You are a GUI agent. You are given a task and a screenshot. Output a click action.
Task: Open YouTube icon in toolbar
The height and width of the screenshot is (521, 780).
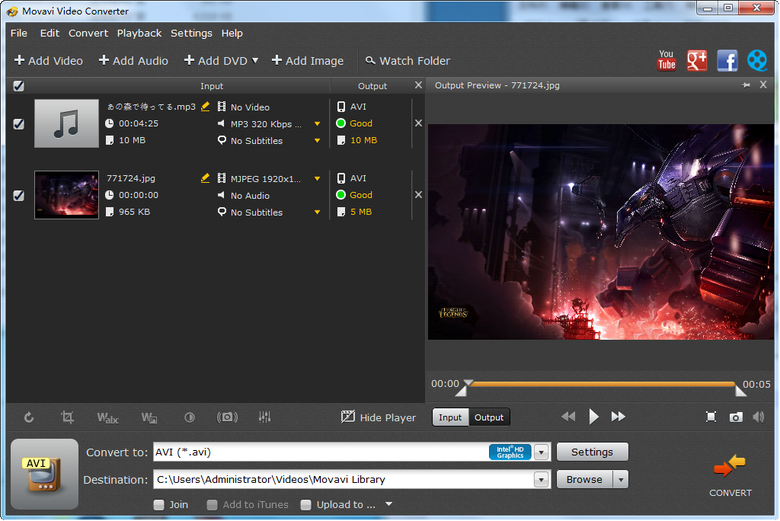tap(667, 61)
